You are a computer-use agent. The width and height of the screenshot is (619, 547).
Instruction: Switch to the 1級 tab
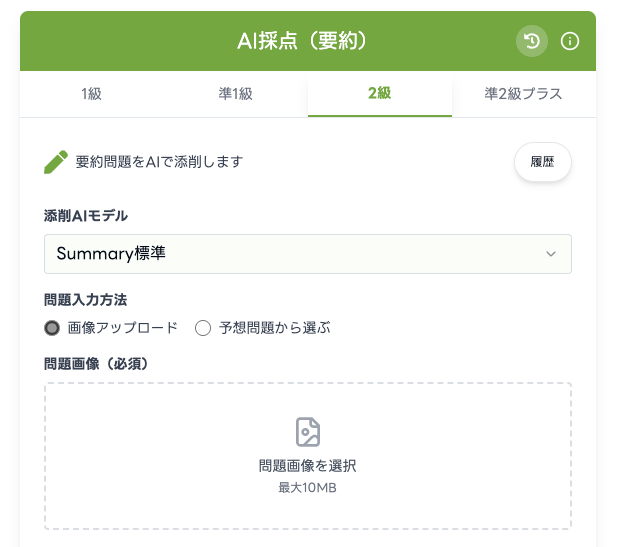91,94
